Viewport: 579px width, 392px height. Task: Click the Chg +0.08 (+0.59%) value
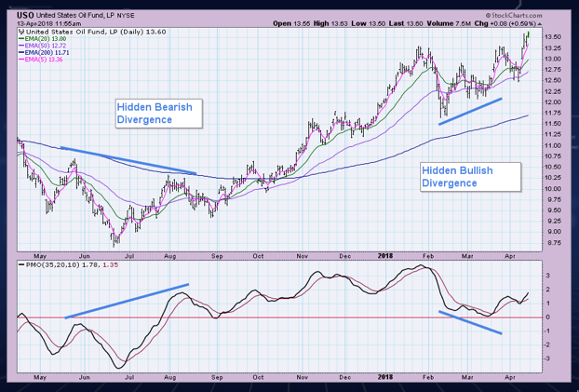click(x=505, y=23)
